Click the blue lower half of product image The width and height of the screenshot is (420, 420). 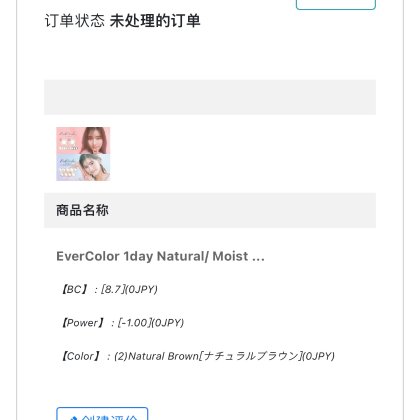coord(83,167)
